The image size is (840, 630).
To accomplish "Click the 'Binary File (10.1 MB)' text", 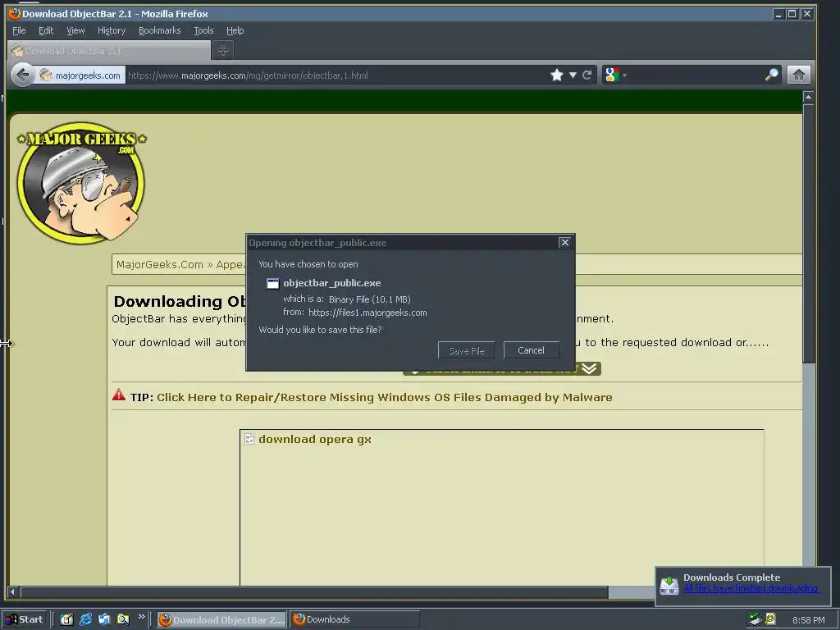I will click(x=370, y=299).
